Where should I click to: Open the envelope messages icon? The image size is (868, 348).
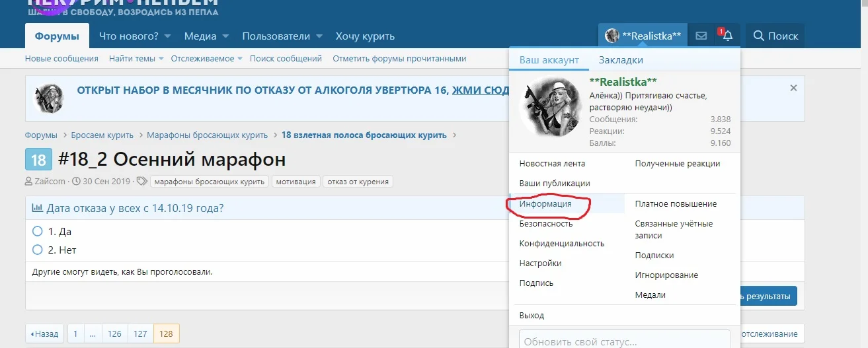tap(701, 36)
